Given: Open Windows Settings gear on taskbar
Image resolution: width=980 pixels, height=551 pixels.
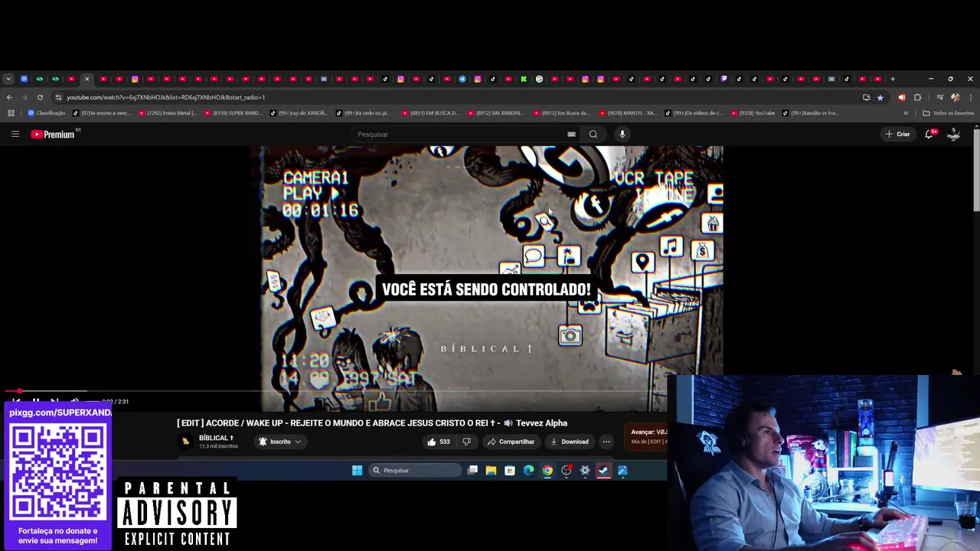Looking at the screenshot, I should coord(585,470).
